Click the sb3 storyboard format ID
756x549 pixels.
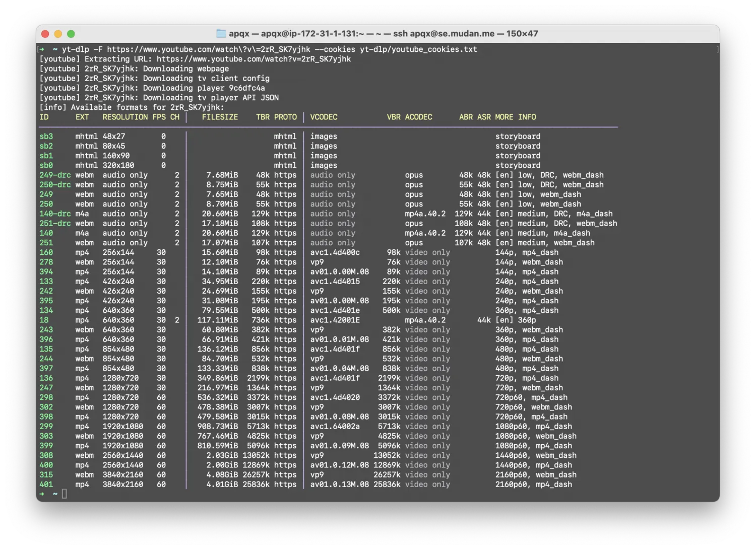[x=46, y=136]
